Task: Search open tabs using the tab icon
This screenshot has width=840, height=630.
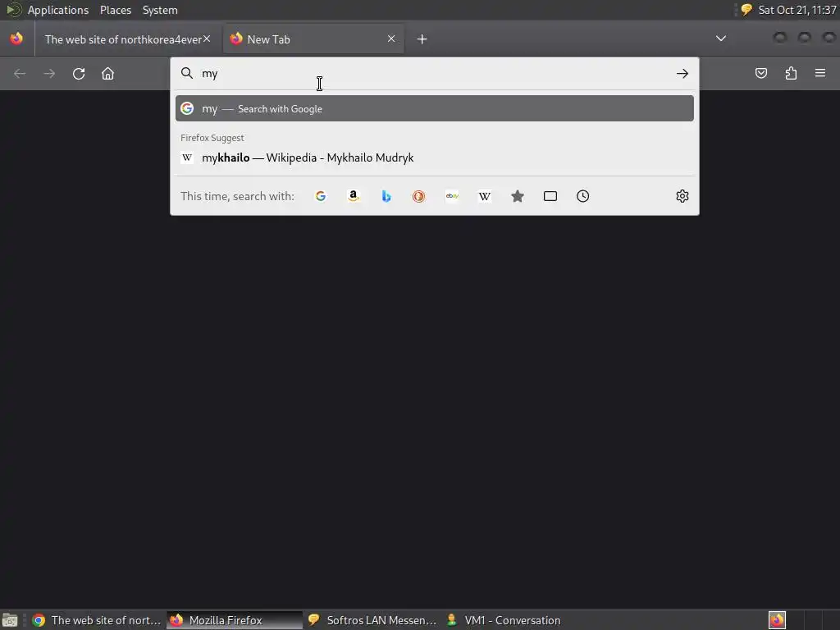Action: tap(550, 196)
